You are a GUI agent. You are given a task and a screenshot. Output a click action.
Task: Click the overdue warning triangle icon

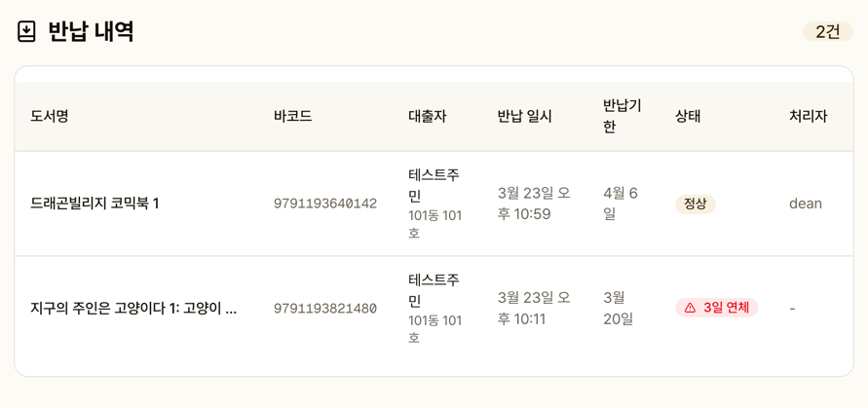pos(690,308)
